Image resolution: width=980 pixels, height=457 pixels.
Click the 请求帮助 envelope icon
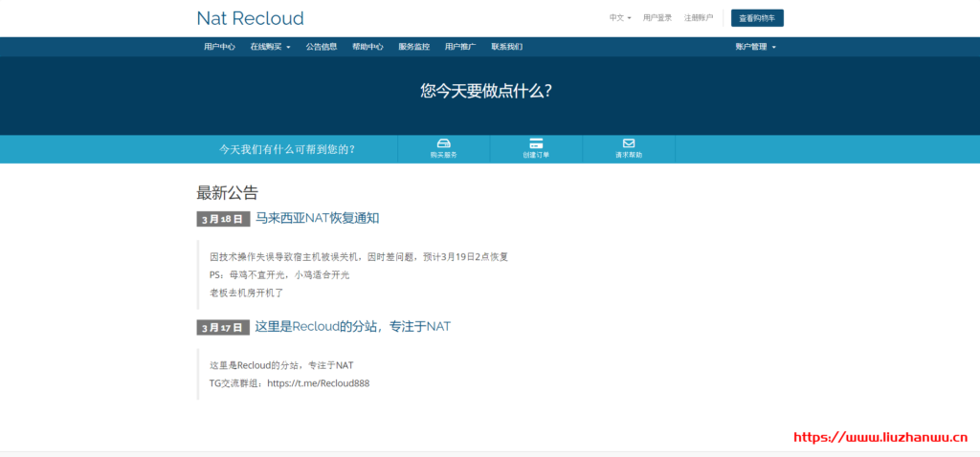(629, 143)
